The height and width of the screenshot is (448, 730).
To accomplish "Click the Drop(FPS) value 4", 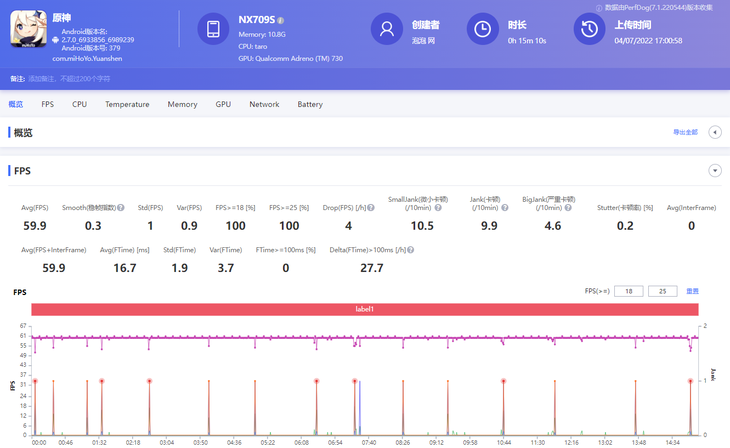I will click(348, 226).
